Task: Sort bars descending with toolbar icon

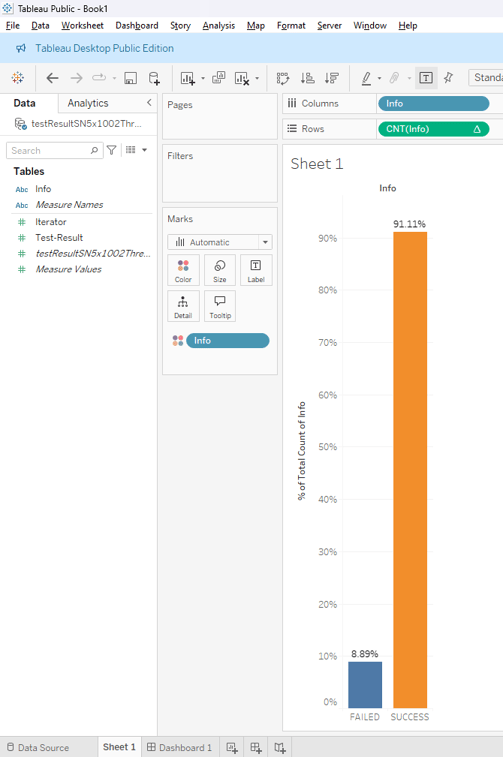Action: point(332,78)
